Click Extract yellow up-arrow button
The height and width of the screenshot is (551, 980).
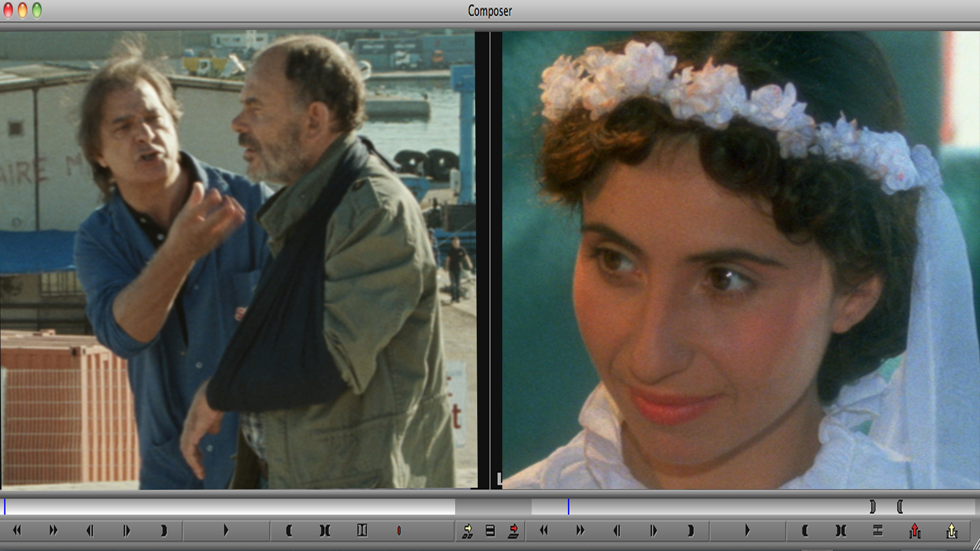(x=951, y=530)
